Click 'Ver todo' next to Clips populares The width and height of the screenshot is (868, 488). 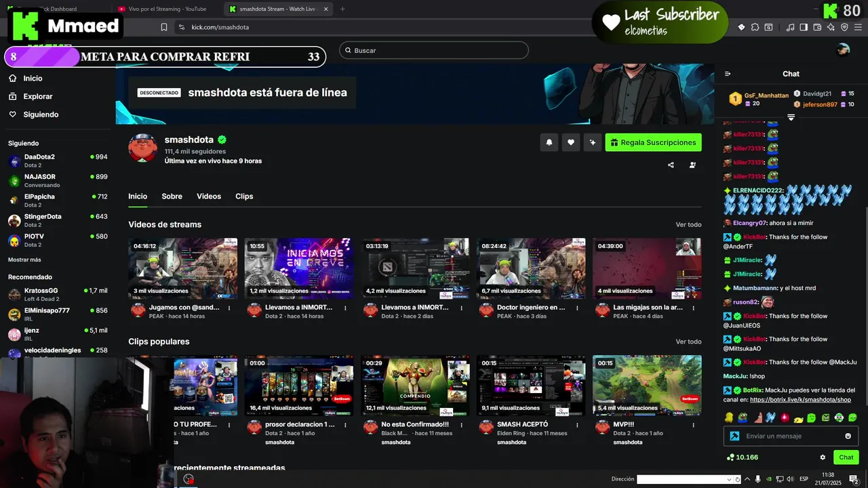tap(688, 342)
